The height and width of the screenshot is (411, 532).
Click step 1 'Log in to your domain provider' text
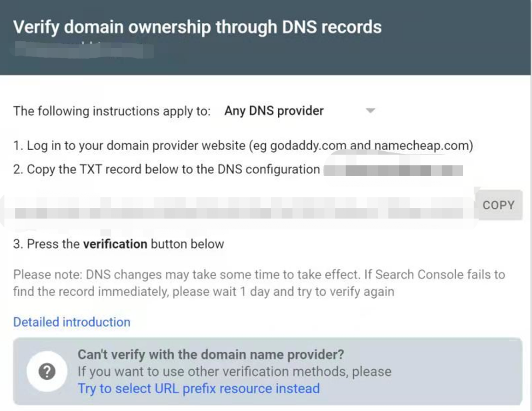[x=243, y=146]
